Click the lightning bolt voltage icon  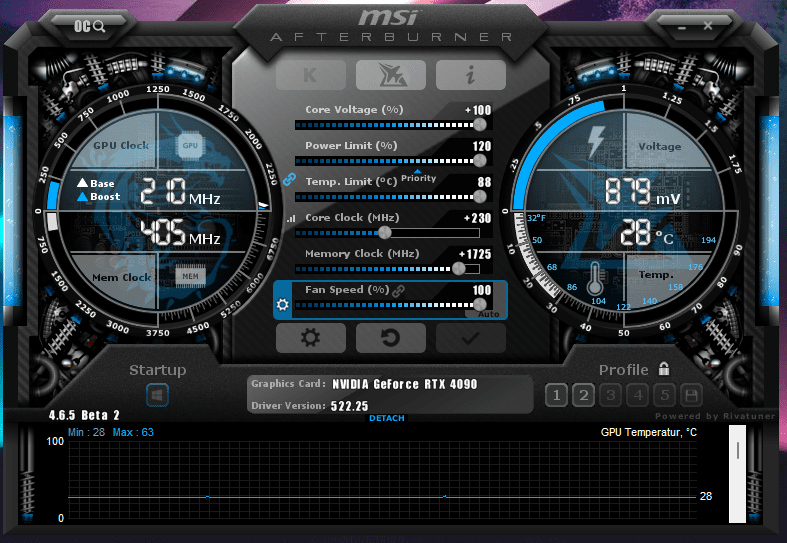coord(596,141)
